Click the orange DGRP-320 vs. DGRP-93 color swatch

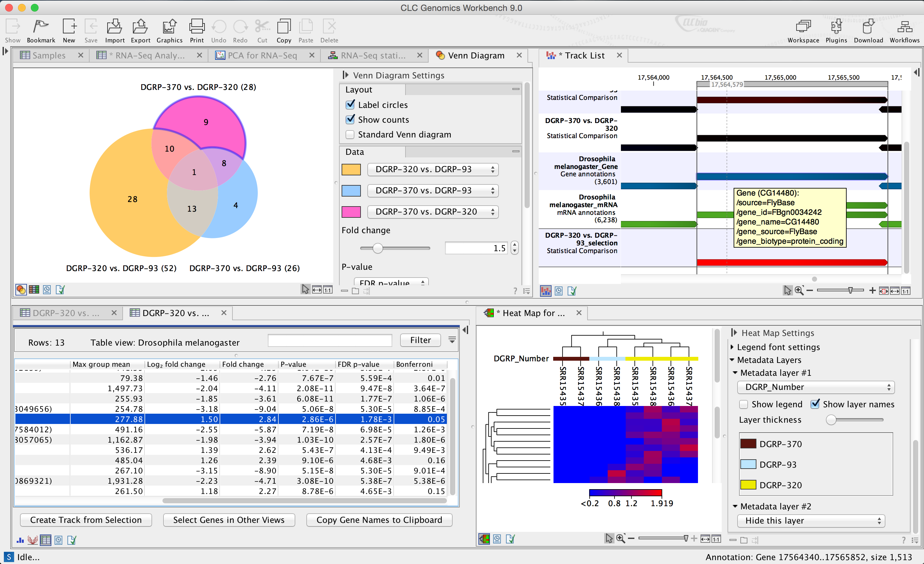pos(351,169)
